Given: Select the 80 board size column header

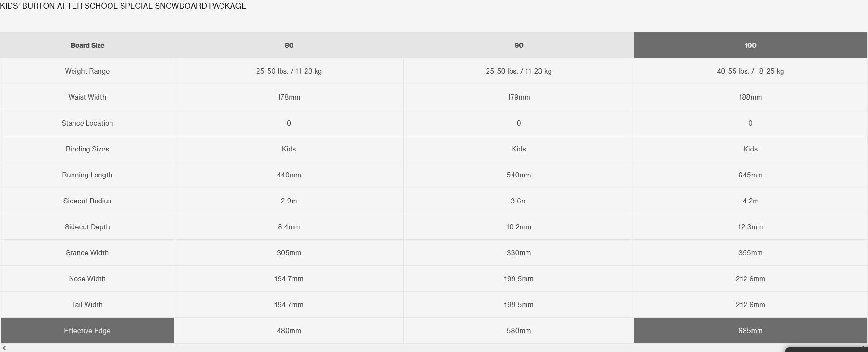Looking at the screenshot, I should pyautogui.click(x=289, y=45).
